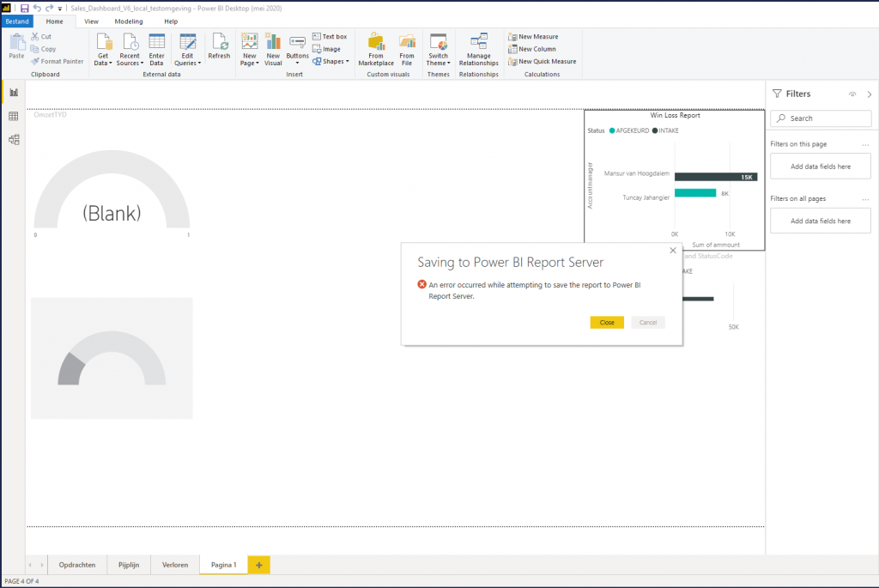879x588 pixels.
Task: Open options for Filters on this page
Action: pos(865,144)
